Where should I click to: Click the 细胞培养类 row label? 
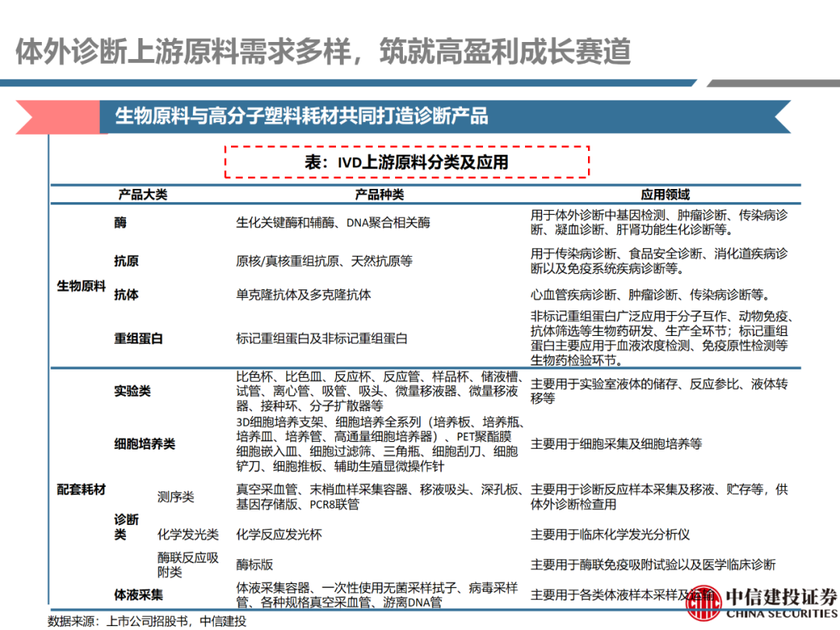[145, 443]
